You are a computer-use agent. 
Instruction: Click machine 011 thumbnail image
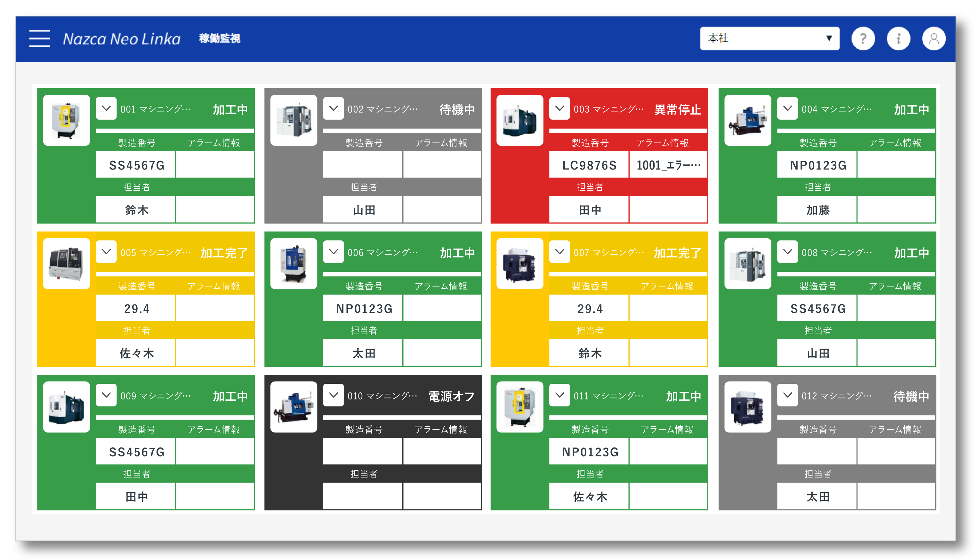click(520, 407)
